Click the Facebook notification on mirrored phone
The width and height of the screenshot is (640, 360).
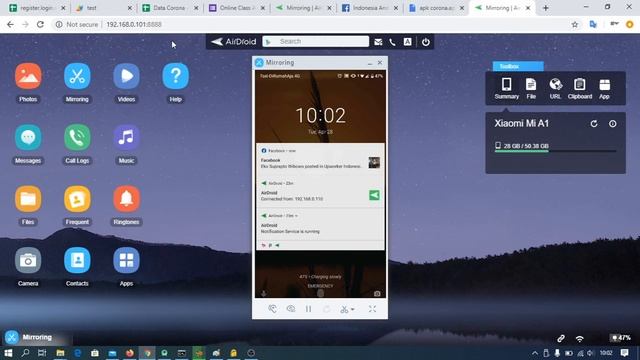point(320,159)
